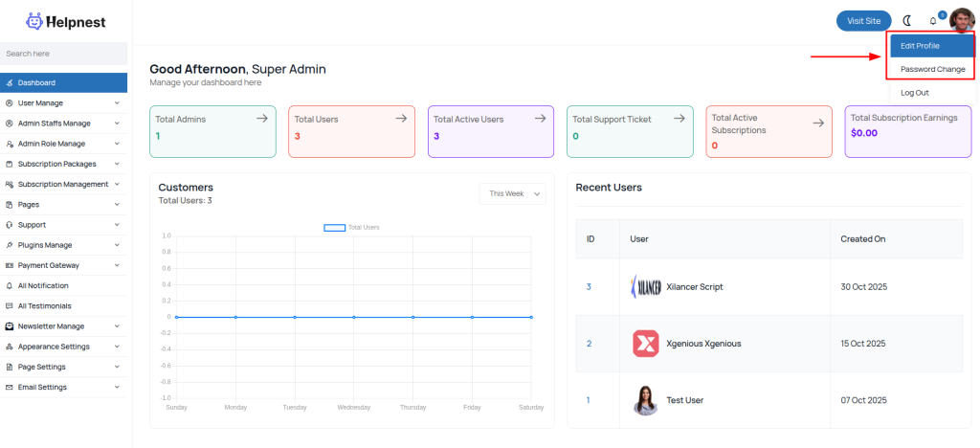Open the arrow on Total Support Ticket card
Screen dimensions: 980x448
[679, 119]
